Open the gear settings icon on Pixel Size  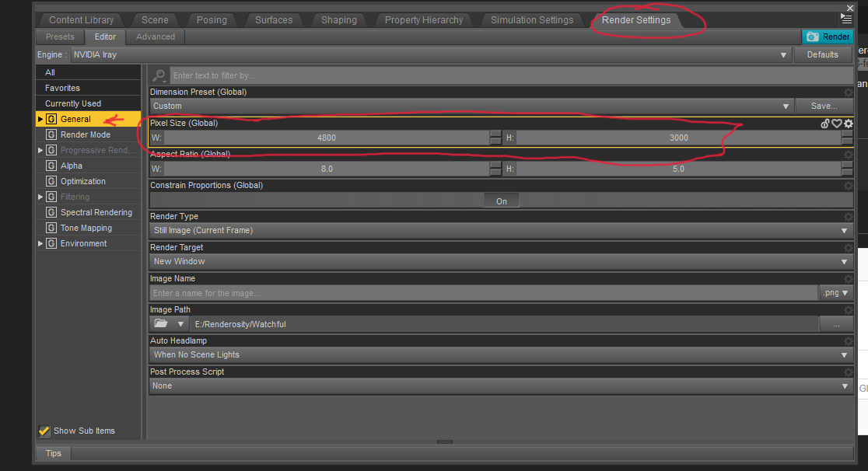(848, 124)
